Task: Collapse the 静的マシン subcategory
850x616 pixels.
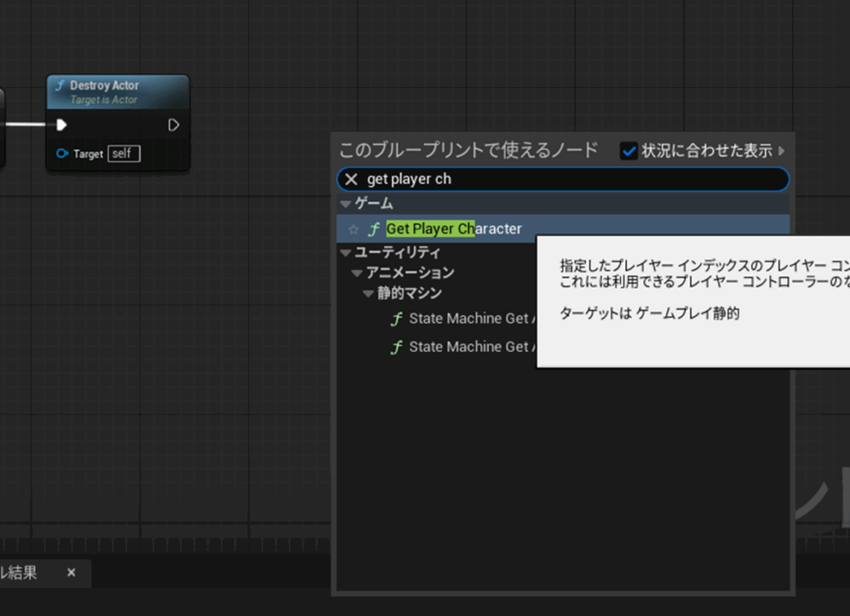Action: [x=369, y=294]
